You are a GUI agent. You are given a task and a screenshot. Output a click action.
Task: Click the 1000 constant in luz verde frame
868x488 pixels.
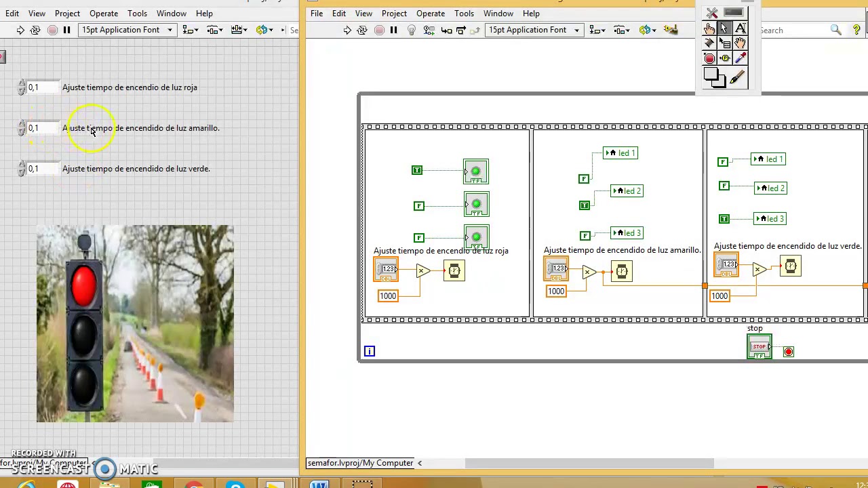point(719,296)
